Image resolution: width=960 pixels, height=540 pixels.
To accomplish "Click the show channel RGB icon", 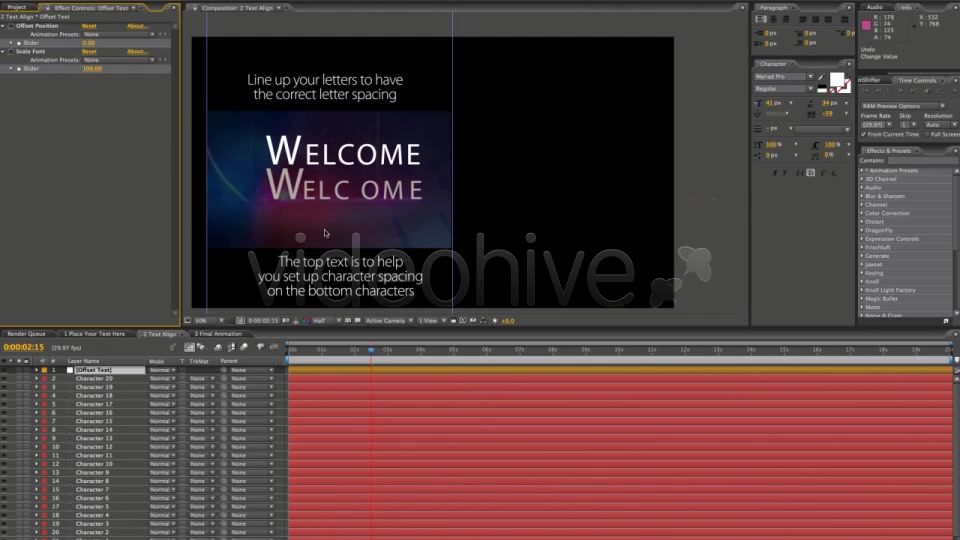I will pyautogui.click(x=306, y=321).
